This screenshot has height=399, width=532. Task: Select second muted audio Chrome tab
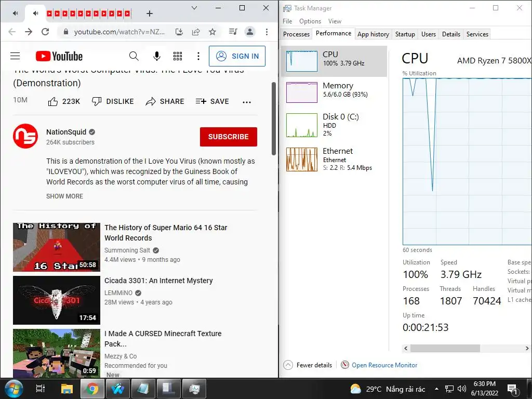(x=35, y=14)
